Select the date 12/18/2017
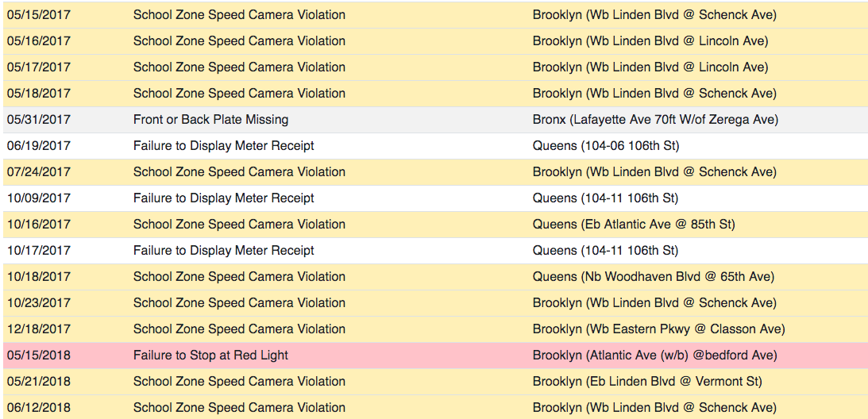The height and width of the screenshot is (419, 868). pyautogui.click(x=39, y=329)
